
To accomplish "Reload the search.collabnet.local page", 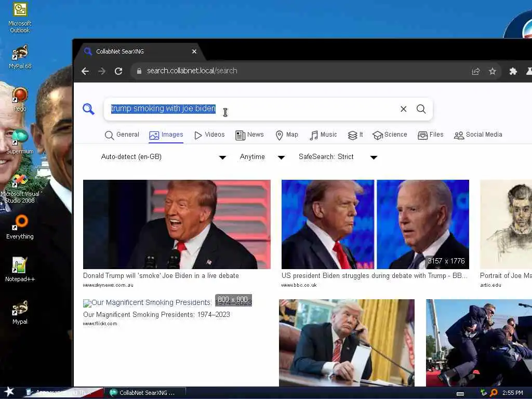I will (118, 71).
